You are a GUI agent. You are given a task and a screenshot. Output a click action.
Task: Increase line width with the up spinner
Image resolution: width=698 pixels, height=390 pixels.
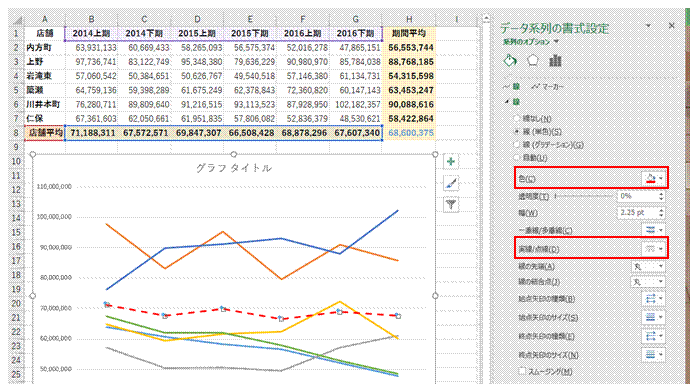(x=661, y=211)
